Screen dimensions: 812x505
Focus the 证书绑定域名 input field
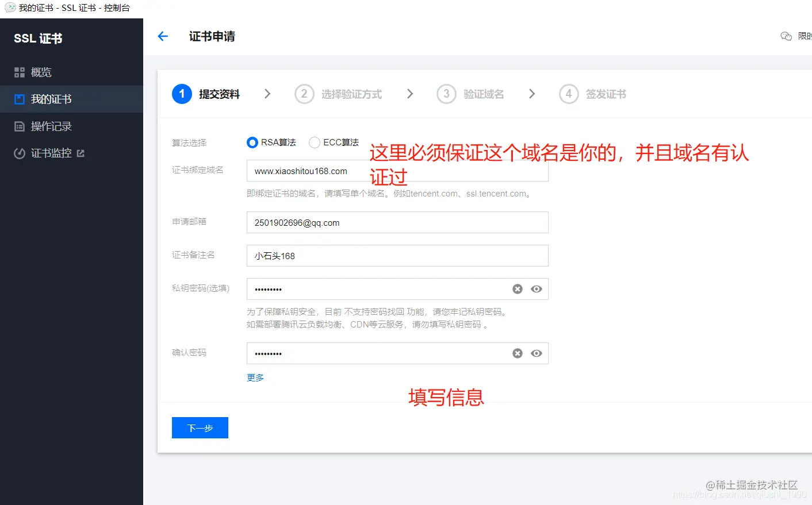[397, 171]
